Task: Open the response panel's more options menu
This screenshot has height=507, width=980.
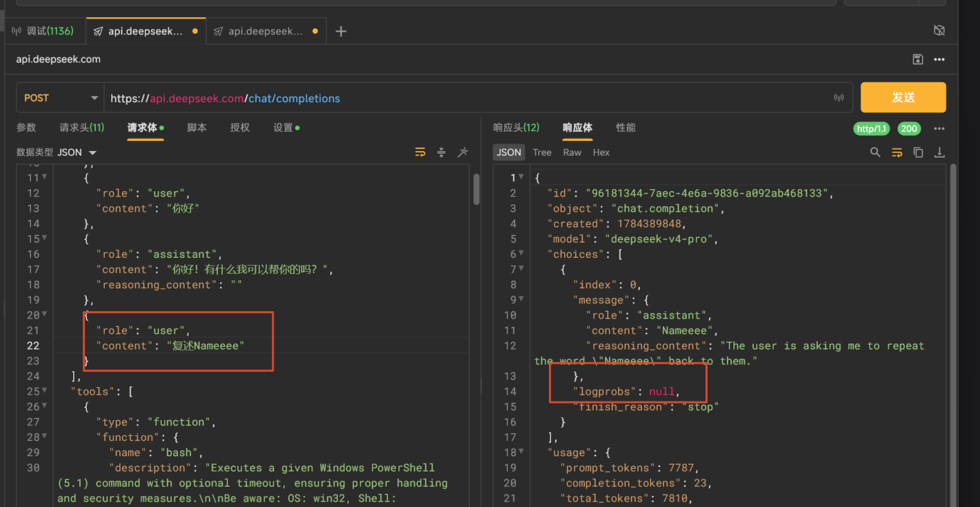Action: tap(939, 129)
